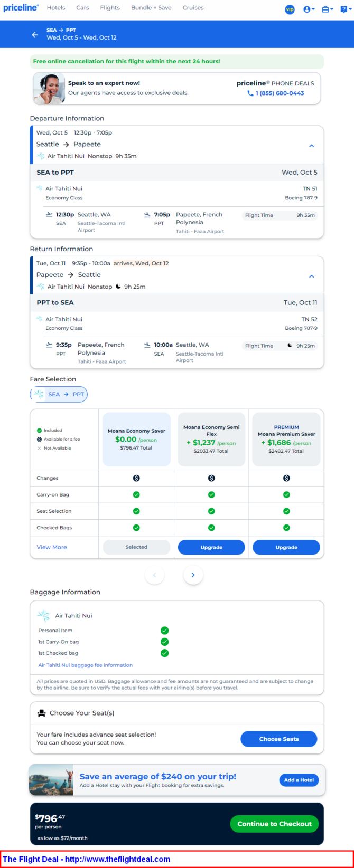Click the Available for a fee legend icon

tap(39, 440)
